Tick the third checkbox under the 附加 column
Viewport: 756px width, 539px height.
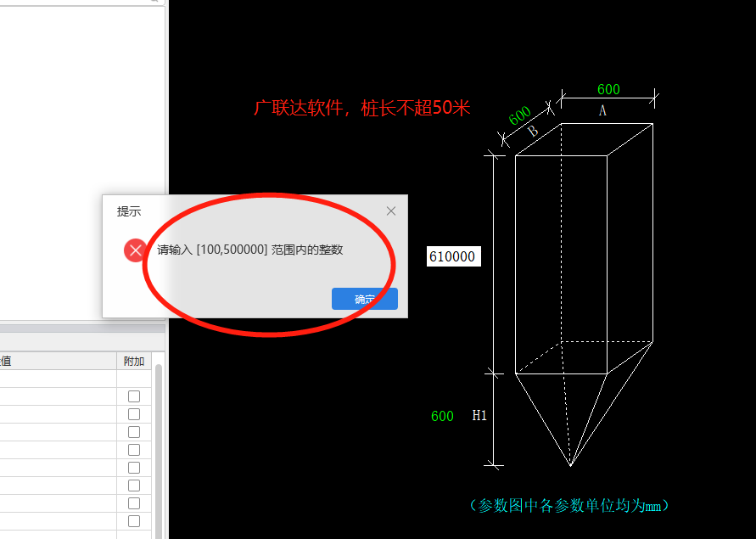(x=134, y=432)
